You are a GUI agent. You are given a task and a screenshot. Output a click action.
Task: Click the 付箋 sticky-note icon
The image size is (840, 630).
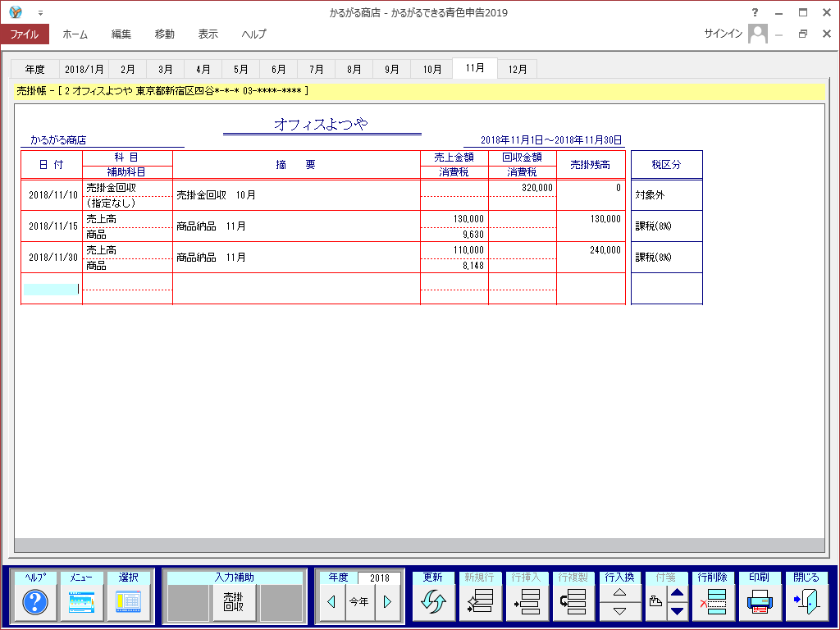coord(655,601)
